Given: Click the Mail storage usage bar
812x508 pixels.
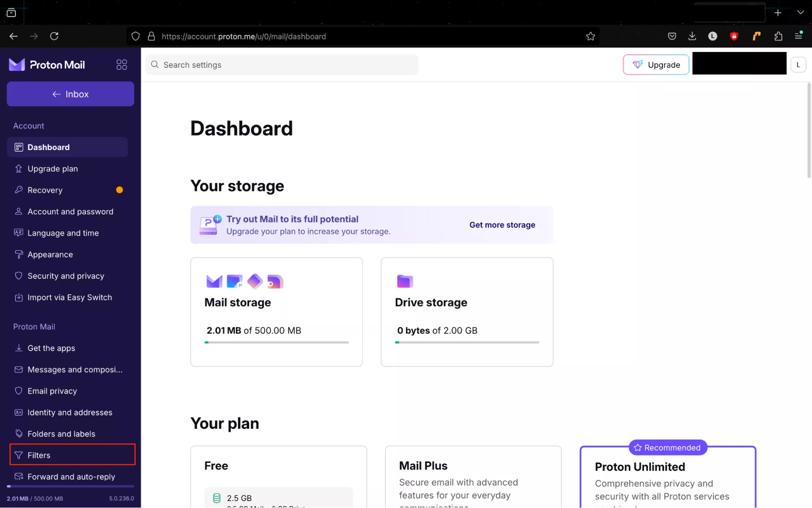Looking at the screenshot, I should tap(276, 342).
